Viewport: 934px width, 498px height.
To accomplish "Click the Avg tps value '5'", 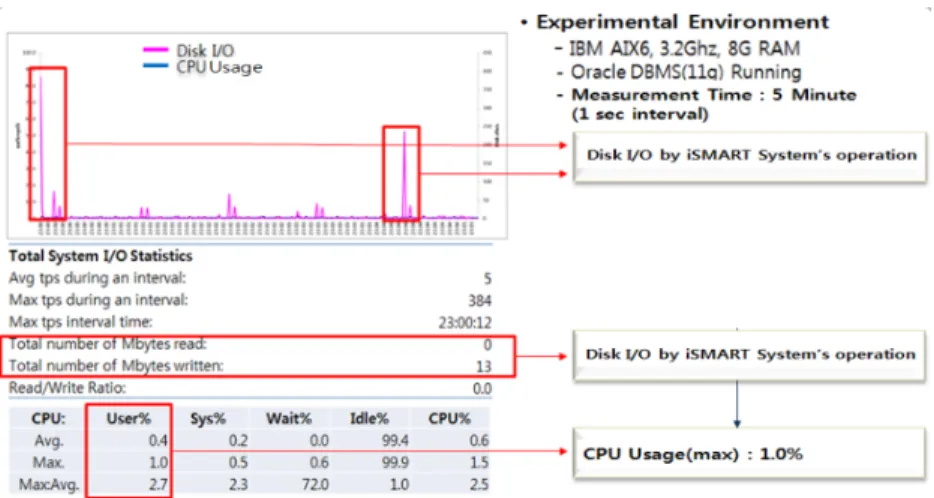I will pyautogui.click(x=487, y=279).
